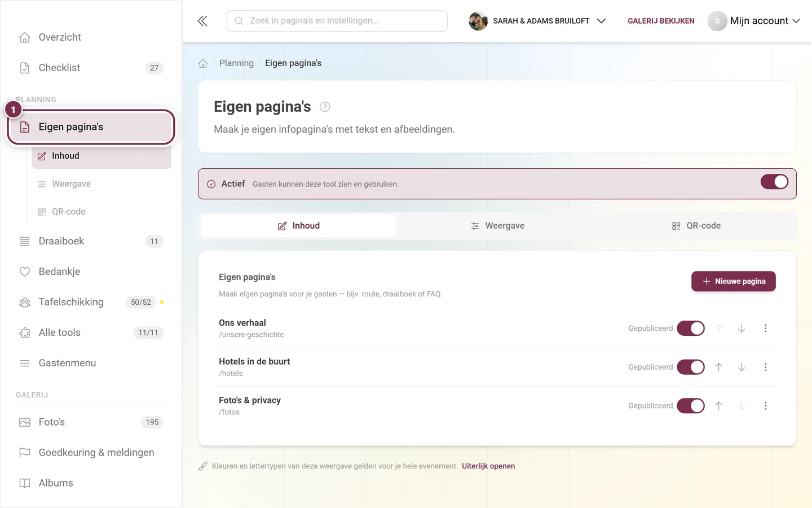Switch to the Weergave tab
Viewport: 812px width, 508px height.
click(497, 226)
